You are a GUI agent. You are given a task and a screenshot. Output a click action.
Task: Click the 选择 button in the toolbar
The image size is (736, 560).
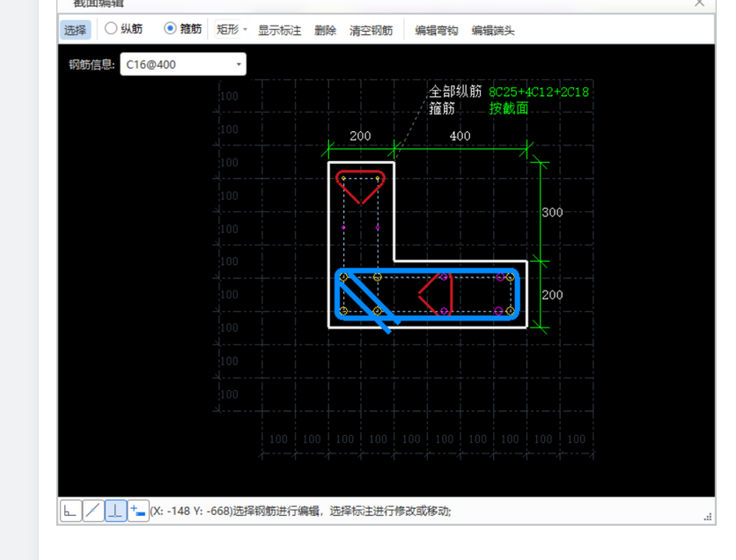(x=75, y=30)
